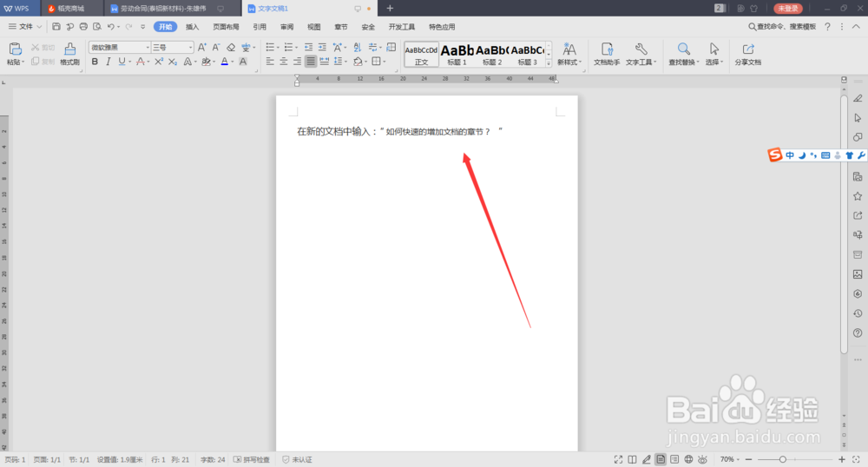Click the Clear Formatting eraser icon
868x467 pixels.
pyautogui.click(x=231, y=47)
